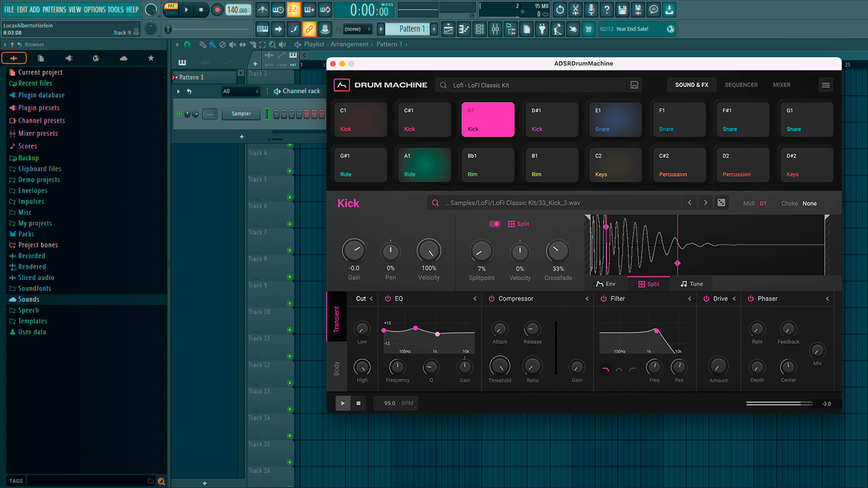This screenshot has height=488, width=868.
Task: Click the render/export download icon
Action: [669, 10]
